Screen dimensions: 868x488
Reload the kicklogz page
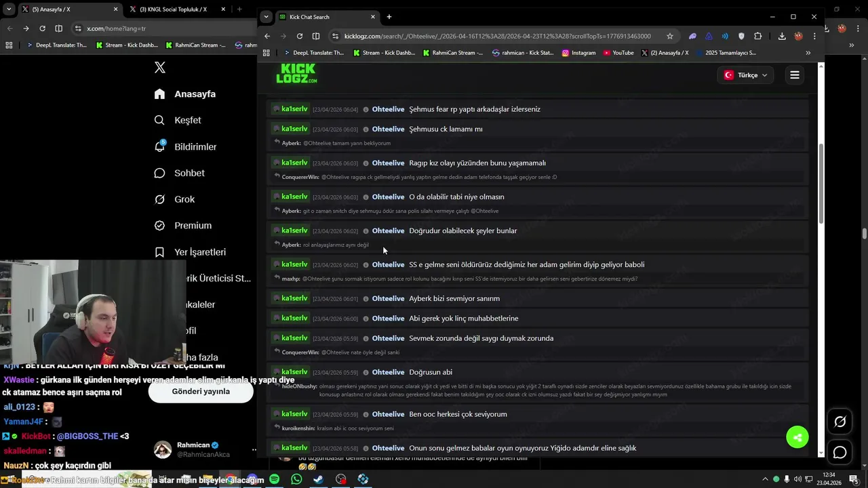coord(300,36)
